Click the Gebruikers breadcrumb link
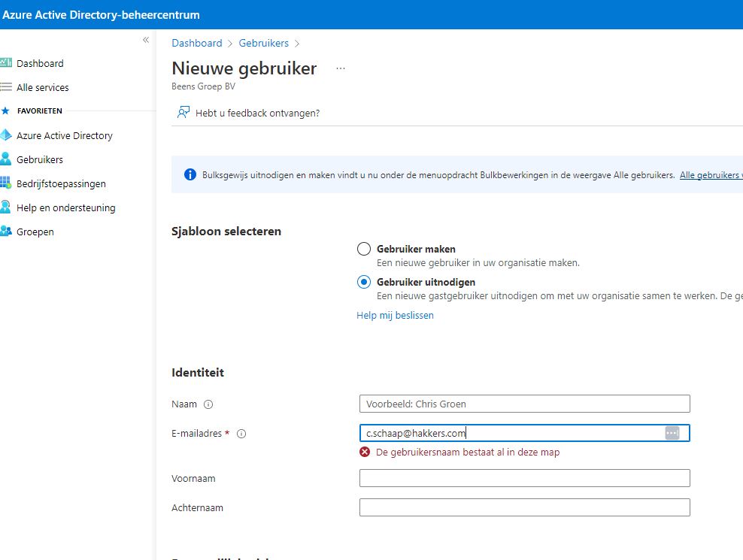 (x=263, y=43)
